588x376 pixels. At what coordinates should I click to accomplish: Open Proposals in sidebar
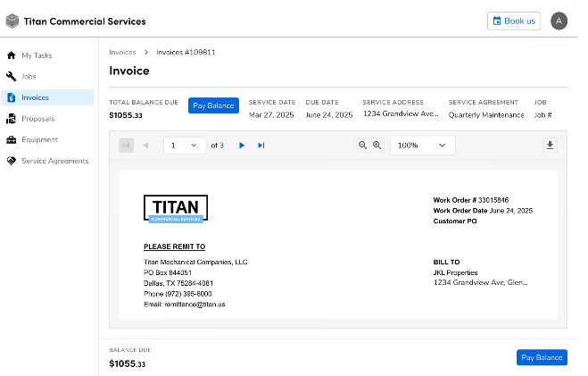pos(47,119)
